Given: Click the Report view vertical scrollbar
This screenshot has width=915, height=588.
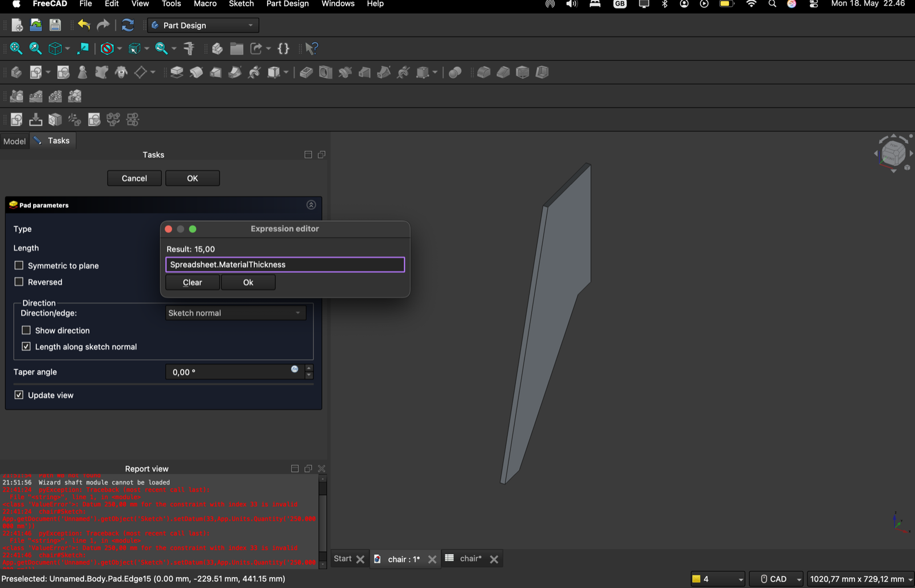Looking at the screenshot, I should pyautogui.click(x=323, y=521).
